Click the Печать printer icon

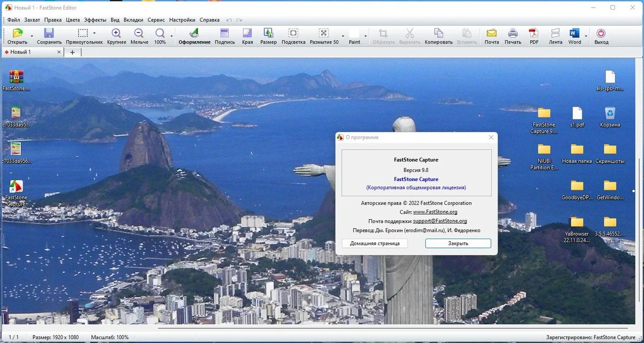513,36
